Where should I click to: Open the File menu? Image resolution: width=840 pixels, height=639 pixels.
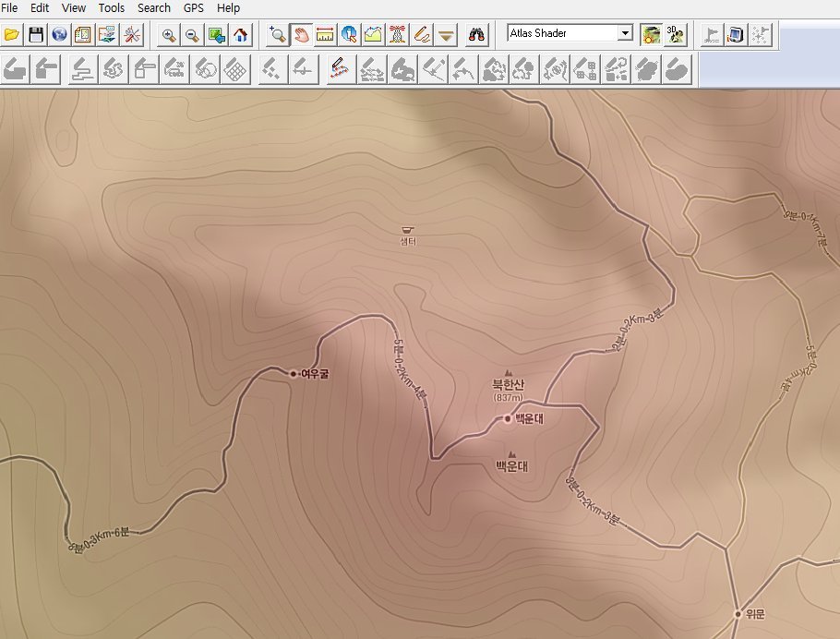(10, 7)
